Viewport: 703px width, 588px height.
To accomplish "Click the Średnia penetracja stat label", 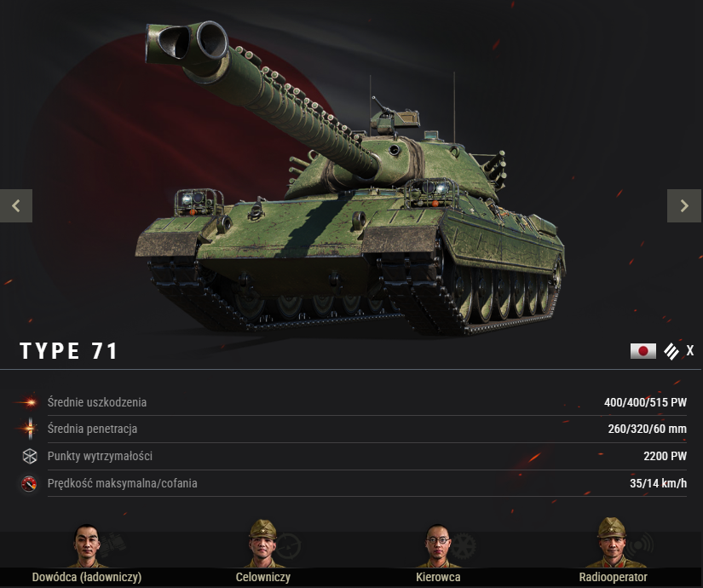I will (92, 429).
